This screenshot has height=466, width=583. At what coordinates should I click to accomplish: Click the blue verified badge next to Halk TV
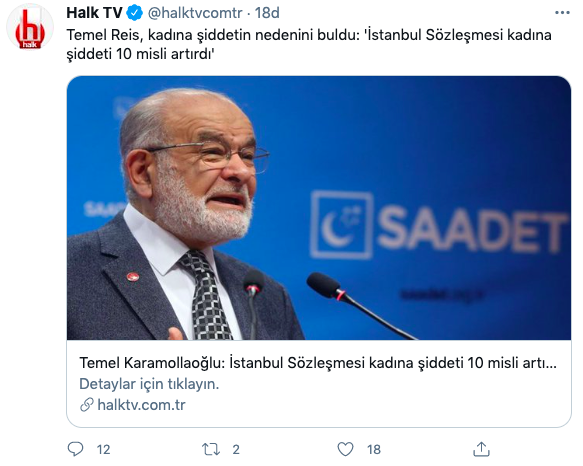click(x=135, y=13)
